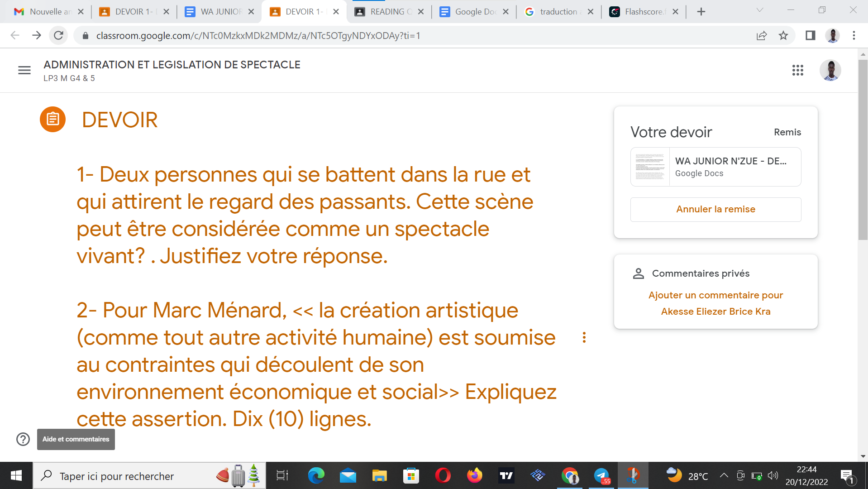
Task: Open the Google apps grid launcher
Action: click(x=797, y=70)
